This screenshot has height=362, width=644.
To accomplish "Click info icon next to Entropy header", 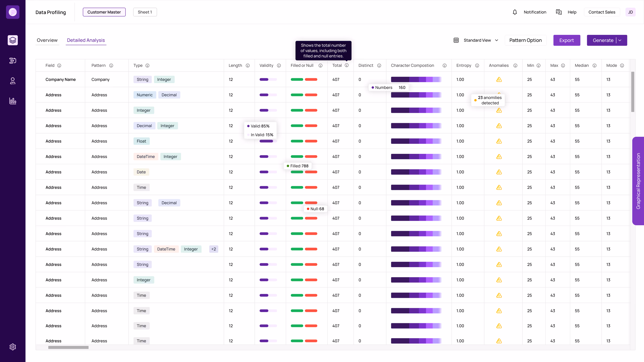I will click(477, 65).
